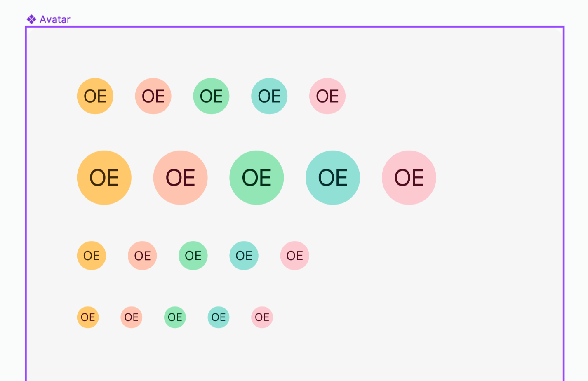Viewport: 588px width, 381px height.
Task: Click the Avatar frame title label
Action: point(55,19)
